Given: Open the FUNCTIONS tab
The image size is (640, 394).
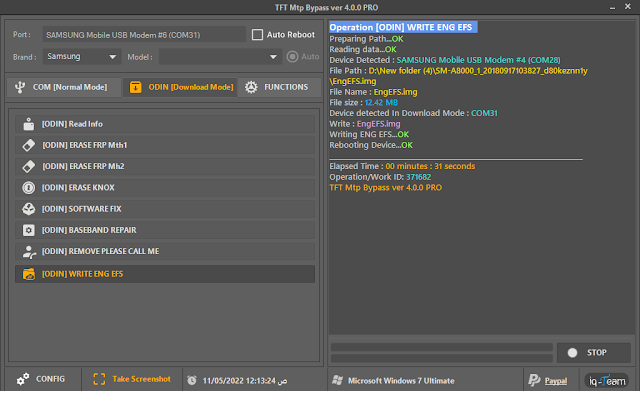Looking at the screenshot, I should pyautogui.click(x=279, y=87).
